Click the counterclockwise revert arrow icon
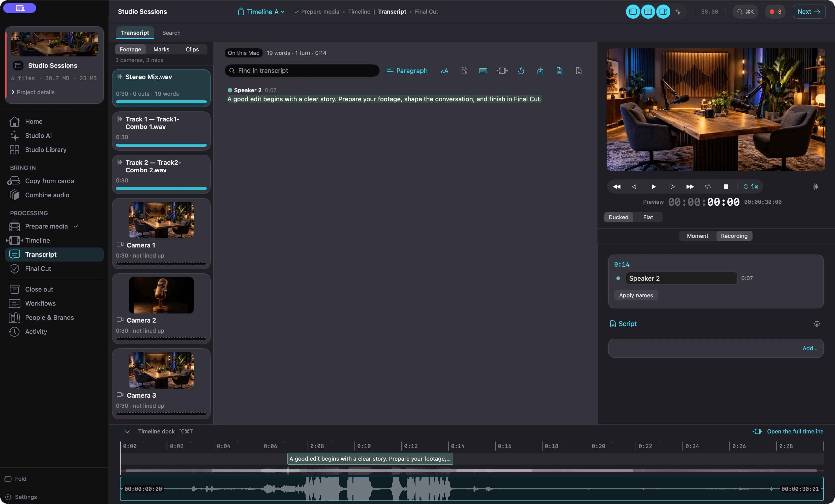 tap(521, 71)
